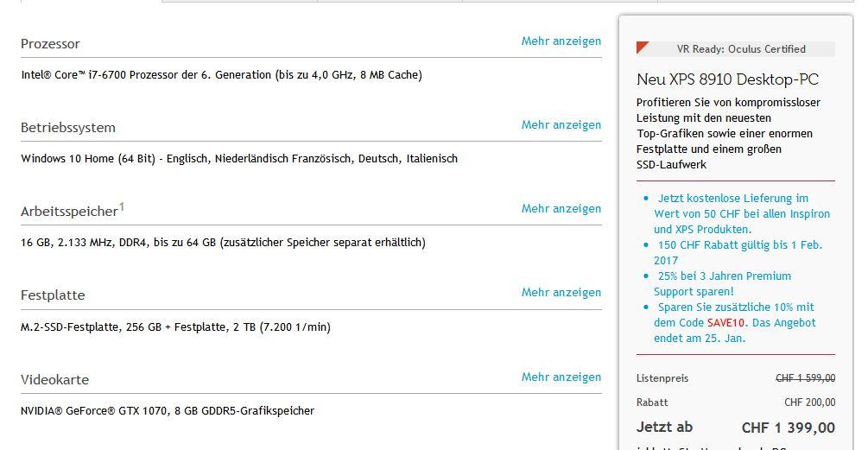Click the Intel Core i7-6700 processor description
This screenshot has height=450, width=868.
tap(221, 75)
